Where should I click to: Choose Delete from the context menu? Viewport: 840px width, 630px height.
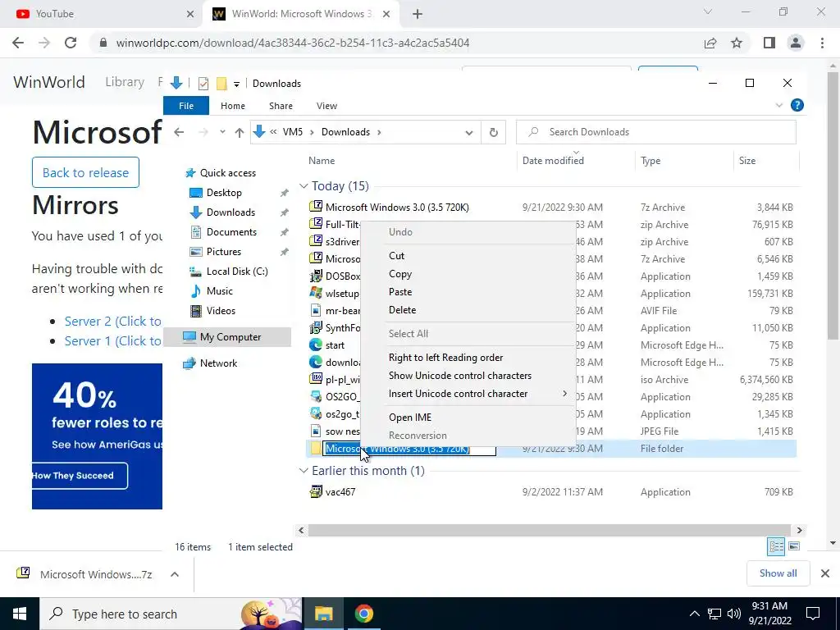click(x=468, y=310)
